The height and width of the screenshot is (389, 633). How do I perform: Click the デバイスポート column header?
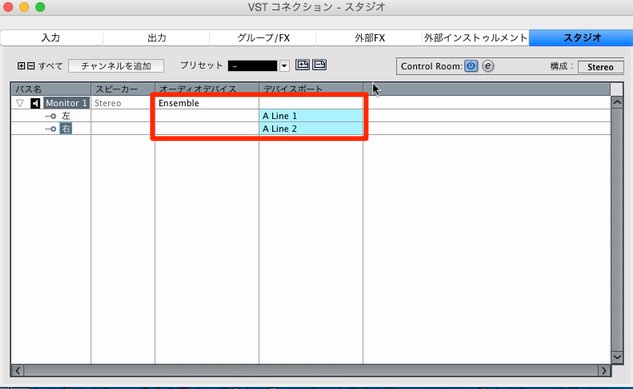pyautogui.click(x=311, y=89)
